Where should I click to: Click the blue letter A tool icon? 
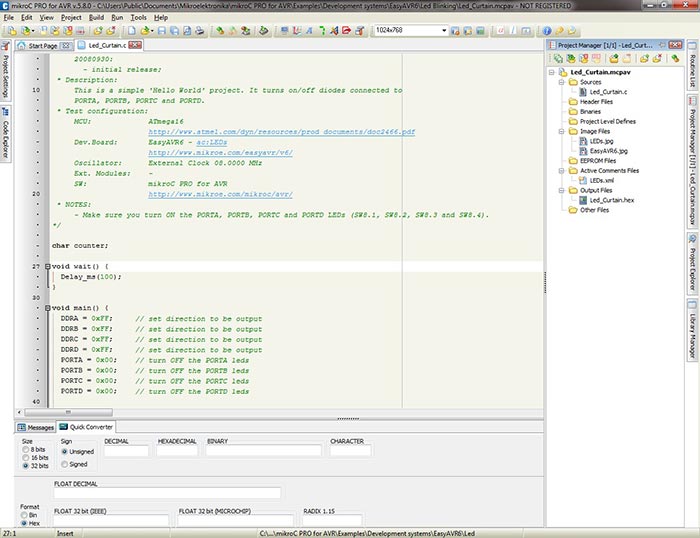click(x=309, y=31)
